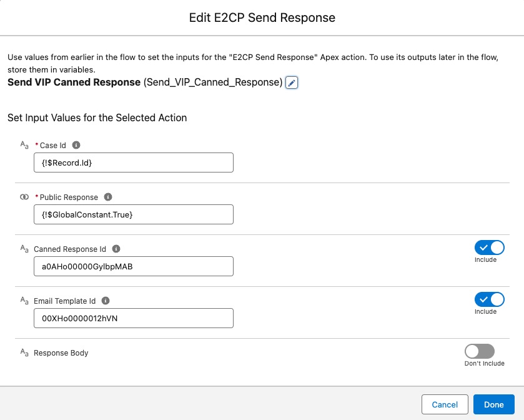Viewport: 524px width, 420px height.
Task: Focus the Public Response input field
Action: (x=134, y=214)
